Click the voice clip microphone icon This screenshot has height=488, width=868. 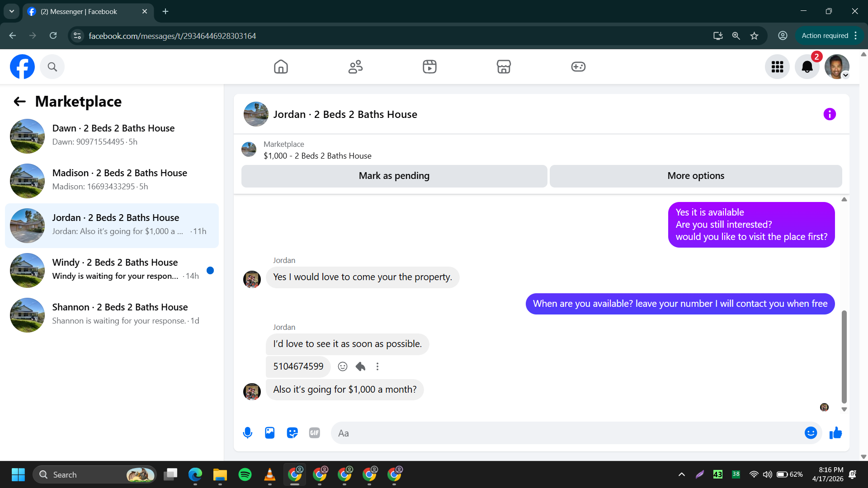point(247,433)
